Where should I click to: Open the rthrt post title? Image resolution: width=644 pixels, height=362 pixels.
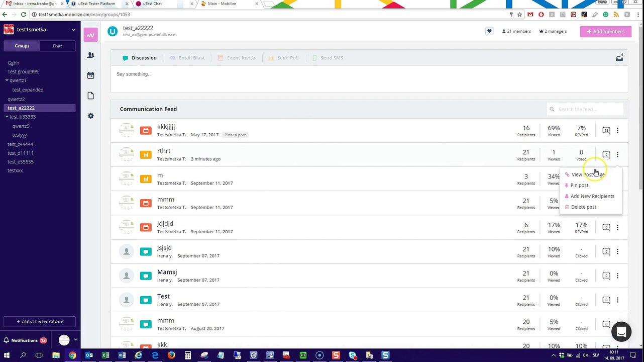tap(164, 151)
